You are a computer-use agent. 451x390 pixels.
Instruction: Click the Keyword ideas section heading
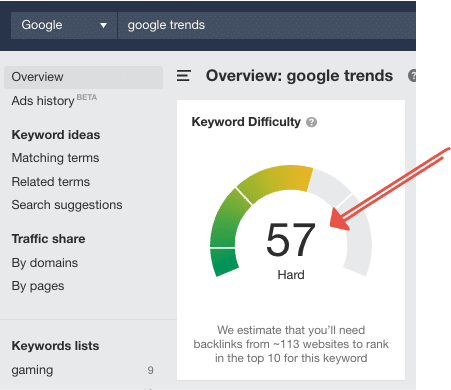[x=56, y=135]
